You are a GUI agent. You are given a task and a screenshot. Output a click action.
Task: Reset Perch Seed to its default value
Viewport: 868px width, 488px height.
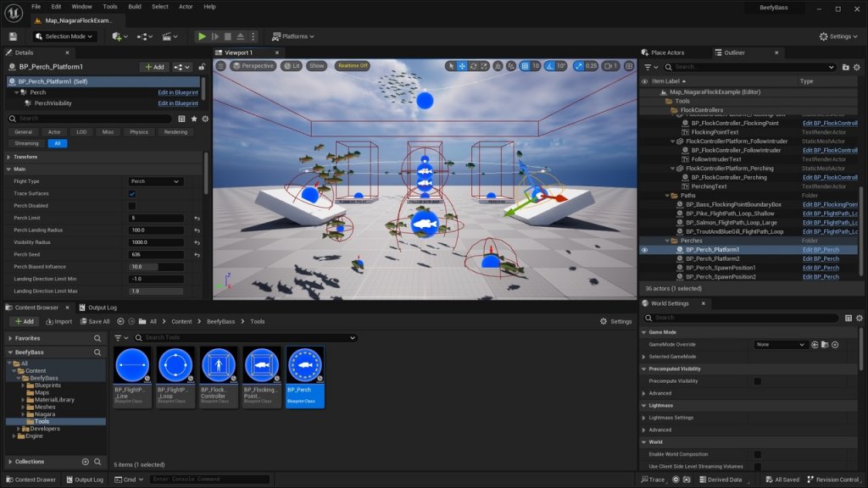coord(197,254)
